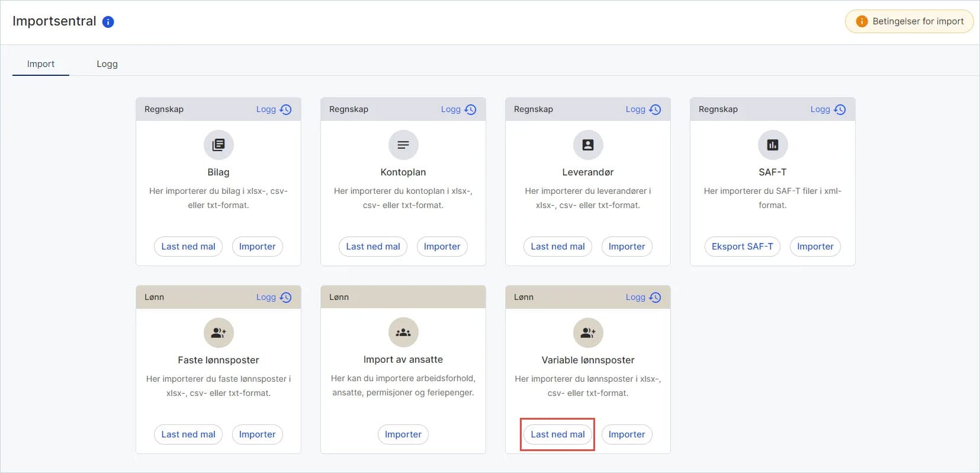Click the Import av ansatte group icon
The height and width of the screenshot is (473, 980).
tap(403, 333)
